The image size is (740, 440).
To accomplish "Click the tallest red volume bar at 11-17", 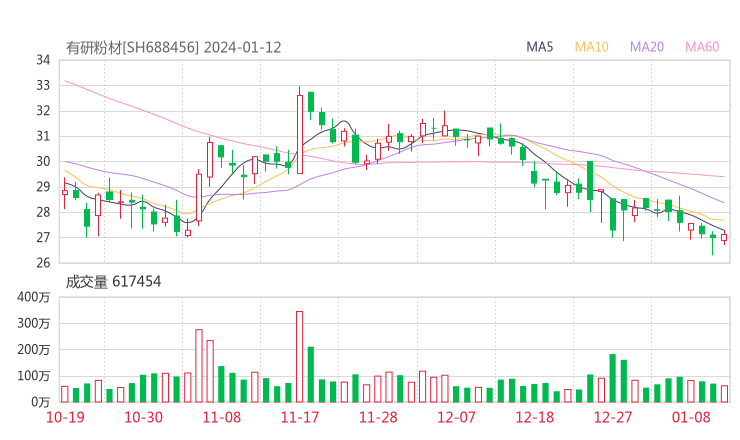I will (x=300, y=356).
